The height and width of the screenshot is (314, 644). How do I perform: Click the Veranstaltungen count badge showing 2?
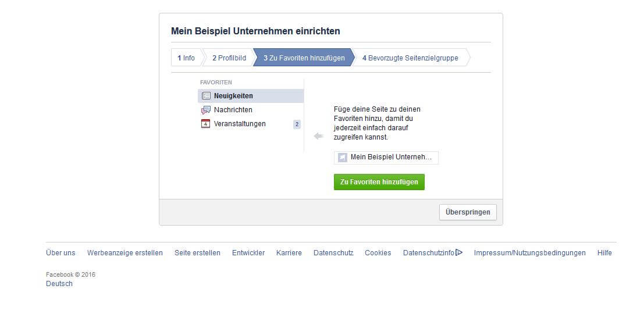(297, 124)
